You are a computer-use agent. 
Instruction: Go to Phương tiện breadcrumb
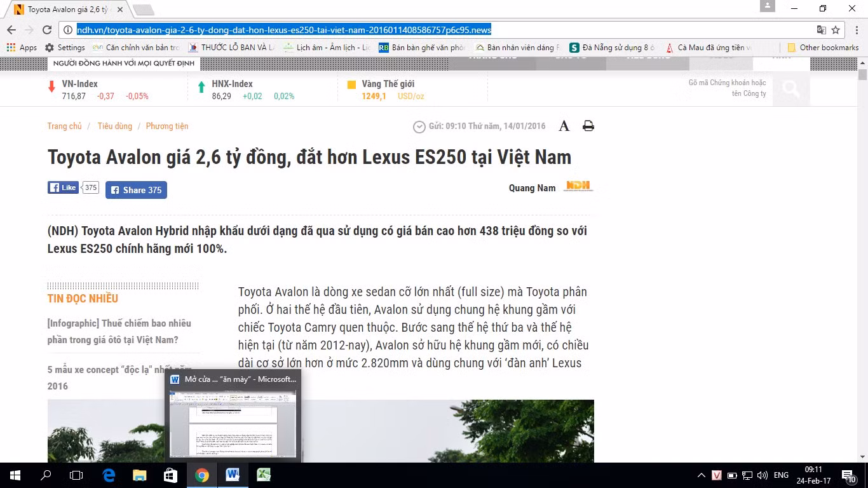click(x=167, y=126)
